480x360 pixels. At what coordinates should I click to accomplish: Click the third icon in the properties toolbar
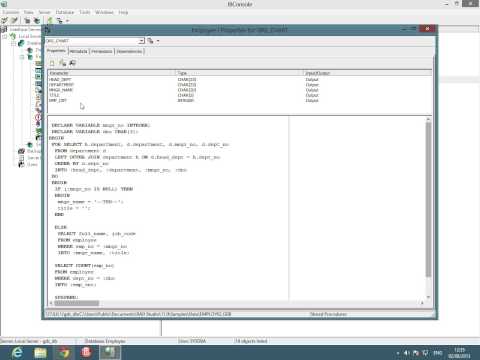click(73, 63)
